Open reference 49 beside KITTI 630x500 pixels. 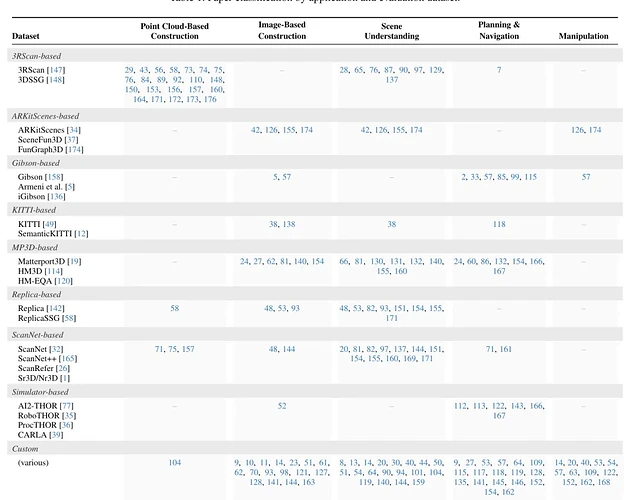click(49, 224)
